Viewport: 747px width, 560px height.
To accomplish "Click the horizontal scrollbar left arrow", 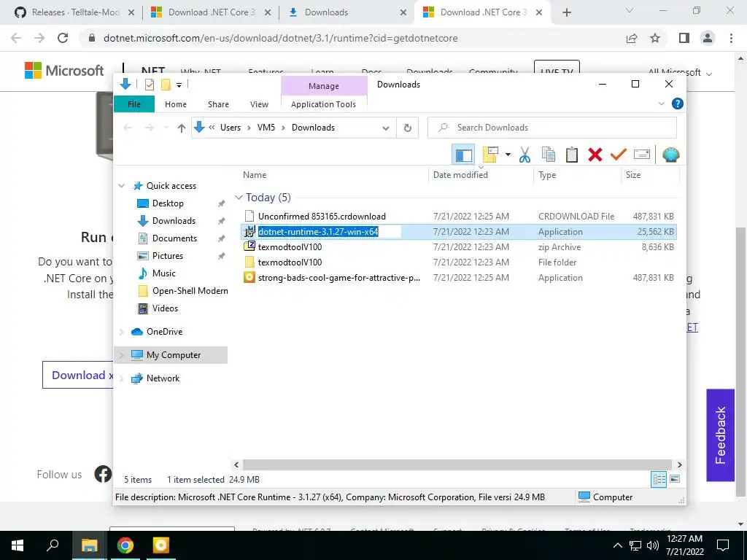I will coord(236,464).
